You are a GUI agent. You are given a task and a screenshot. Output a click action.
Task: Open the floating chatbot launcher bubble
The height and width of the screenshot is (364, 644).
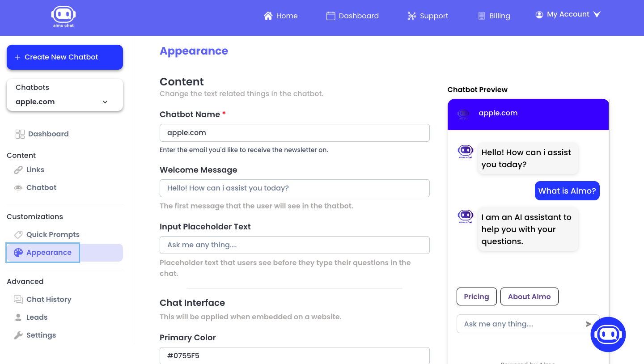[x=608, y=334]
